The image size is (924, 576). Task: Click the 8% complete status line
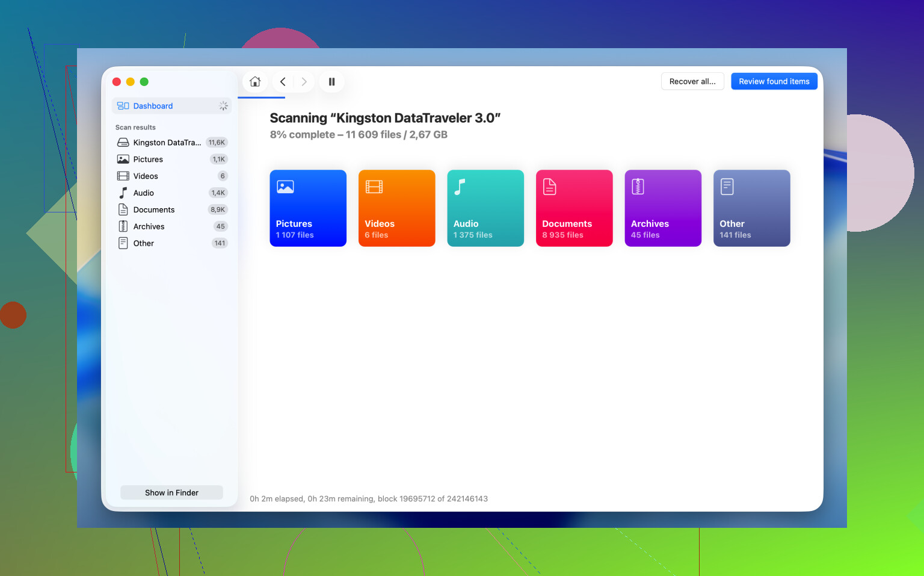(359, 135)
